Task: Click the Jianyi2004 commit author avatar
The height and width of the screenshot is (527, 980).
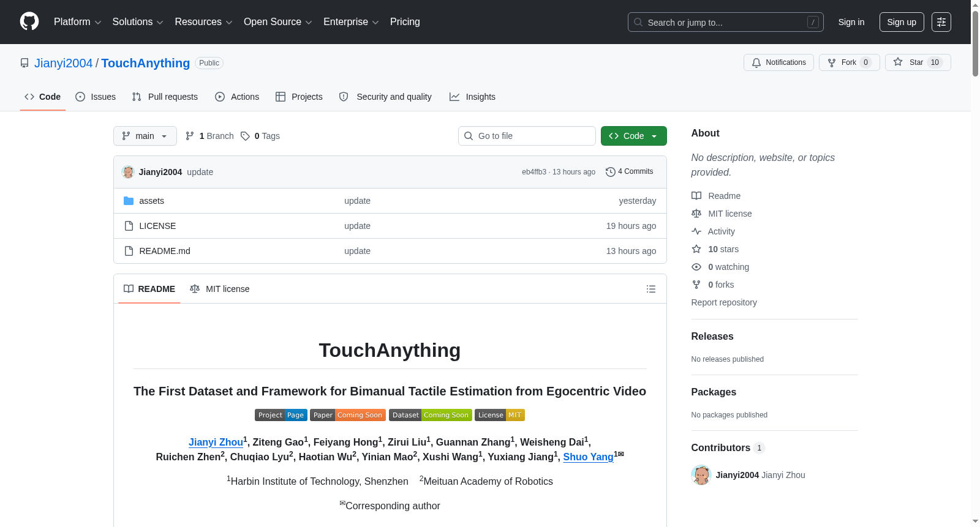Action: click(x=128, y=172)
